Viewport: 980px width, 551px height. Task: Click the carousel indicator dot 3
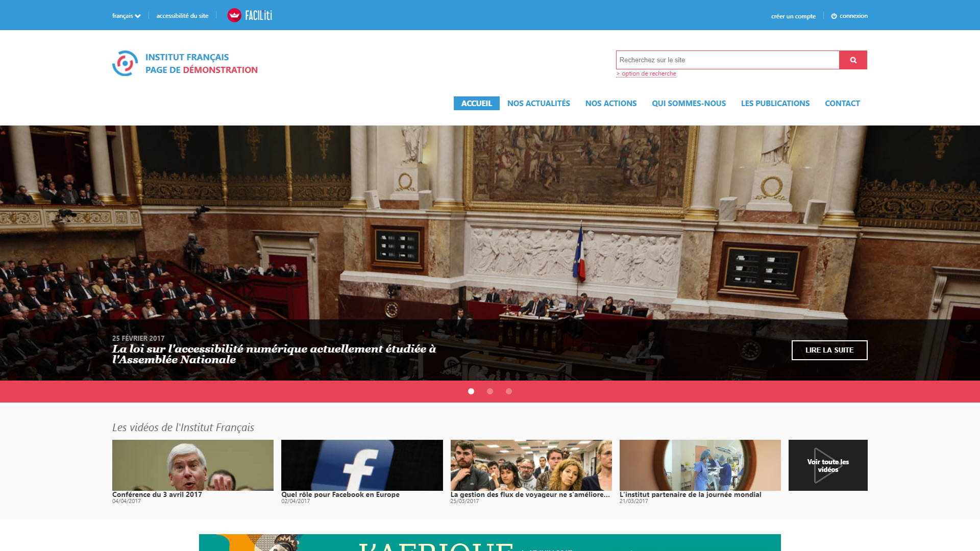point(509,391)
